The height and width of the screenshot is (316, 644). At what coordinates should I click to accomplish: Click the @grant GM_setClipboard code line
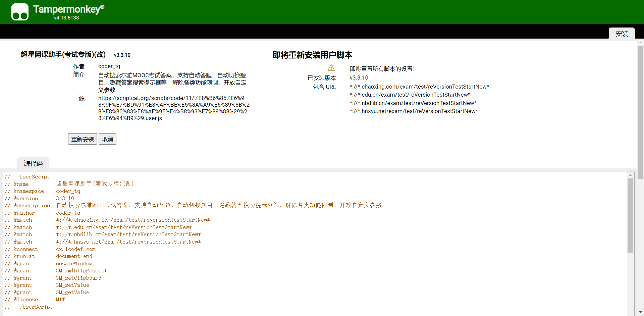[53, 278]
